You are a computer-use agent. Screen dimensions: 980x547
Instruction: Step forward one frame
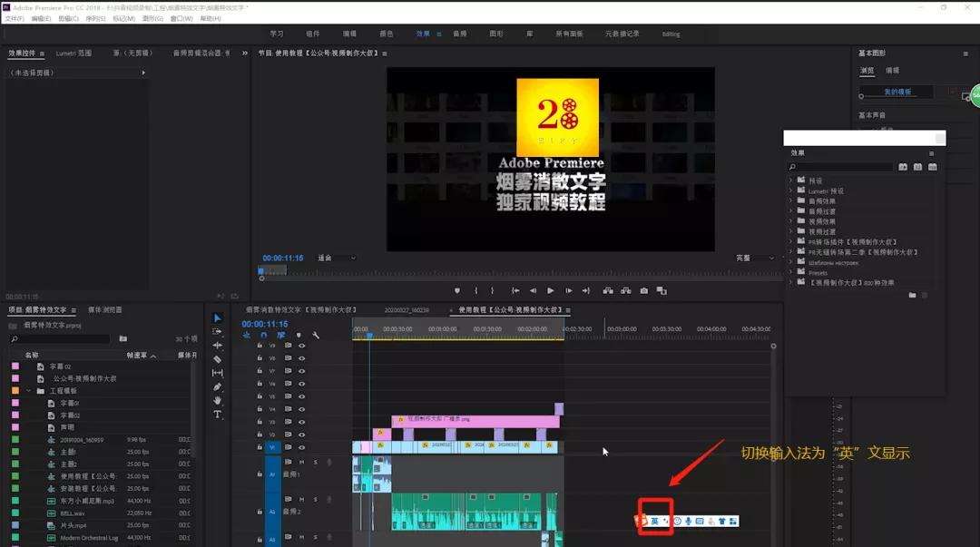(x=569, y=290)
